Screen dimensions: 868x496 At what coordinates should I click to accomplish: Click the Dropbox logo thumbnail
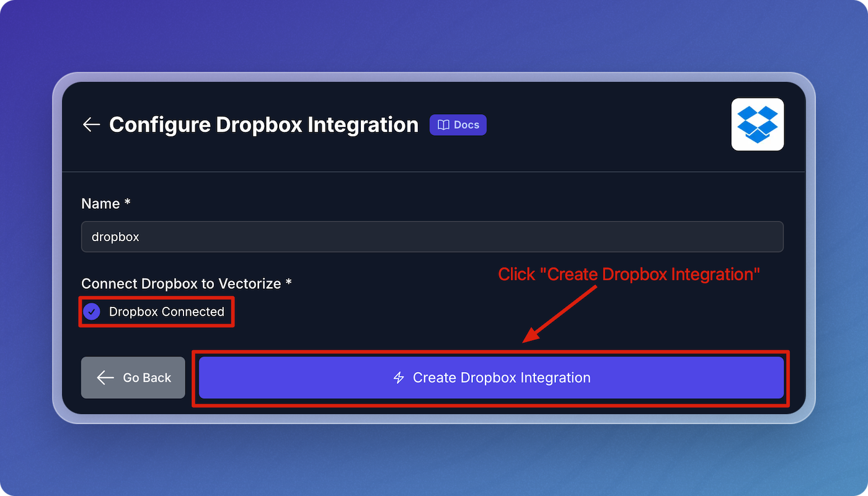758,124
